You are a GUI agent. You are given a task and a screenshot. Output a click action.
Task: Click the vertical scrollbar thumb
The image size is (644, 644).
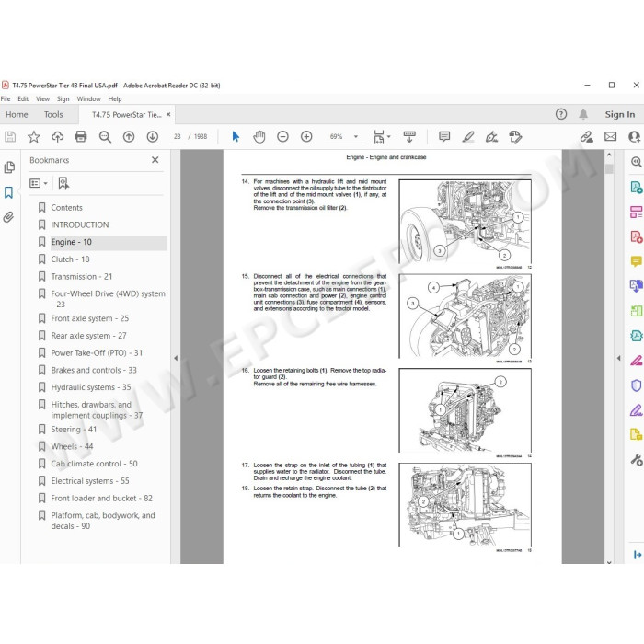point(609,168)
